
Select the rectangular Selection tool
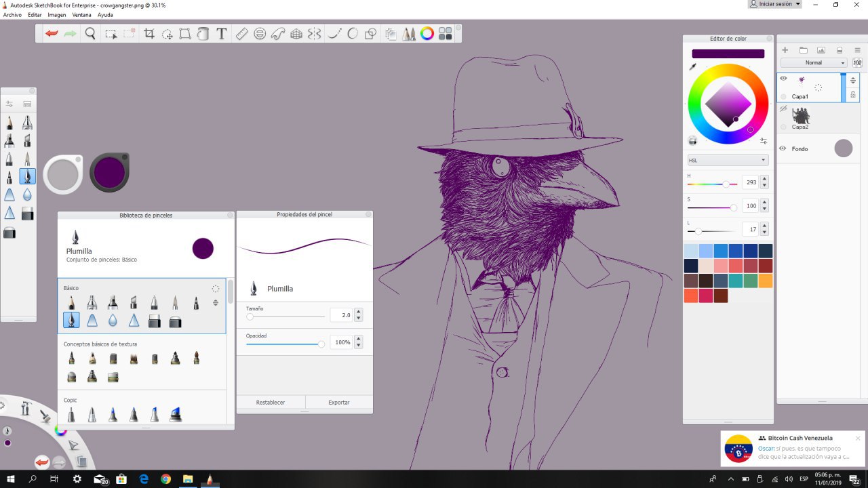point(111,33)
